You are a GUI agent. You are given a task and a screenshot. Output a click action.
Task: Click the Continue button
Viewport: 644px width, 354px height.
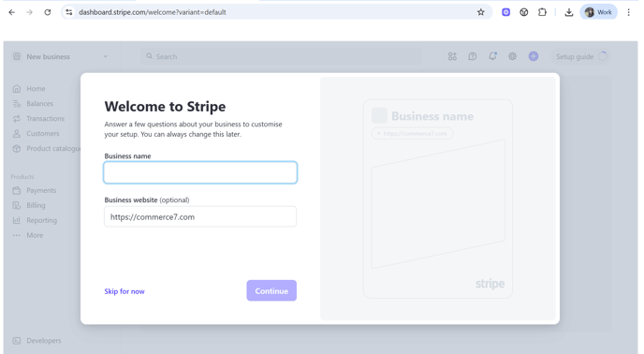pyautogui.click(x=271, y=290)
